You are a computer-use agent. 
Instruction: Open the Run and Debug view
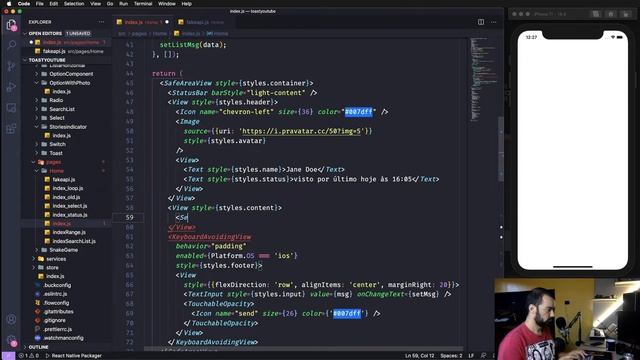click(11, 87)
